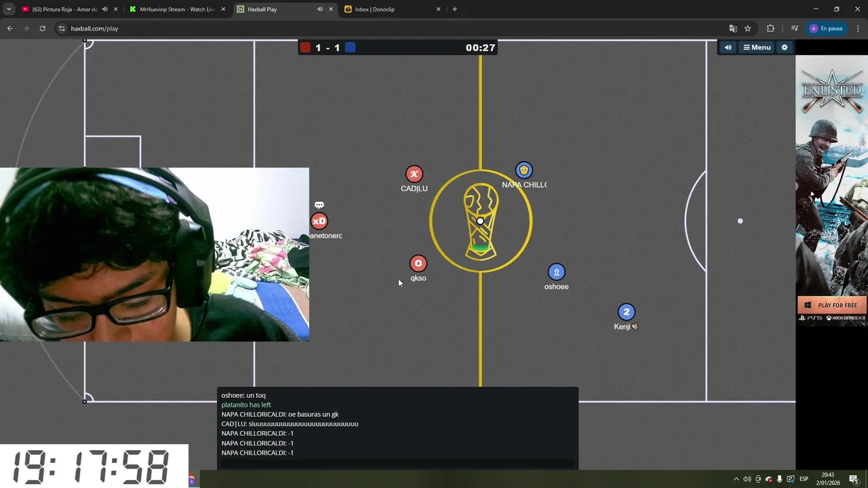The image size is (868, 488).
Task: Open the browser extensions puzzle icon
Action: tap(770, 28)
